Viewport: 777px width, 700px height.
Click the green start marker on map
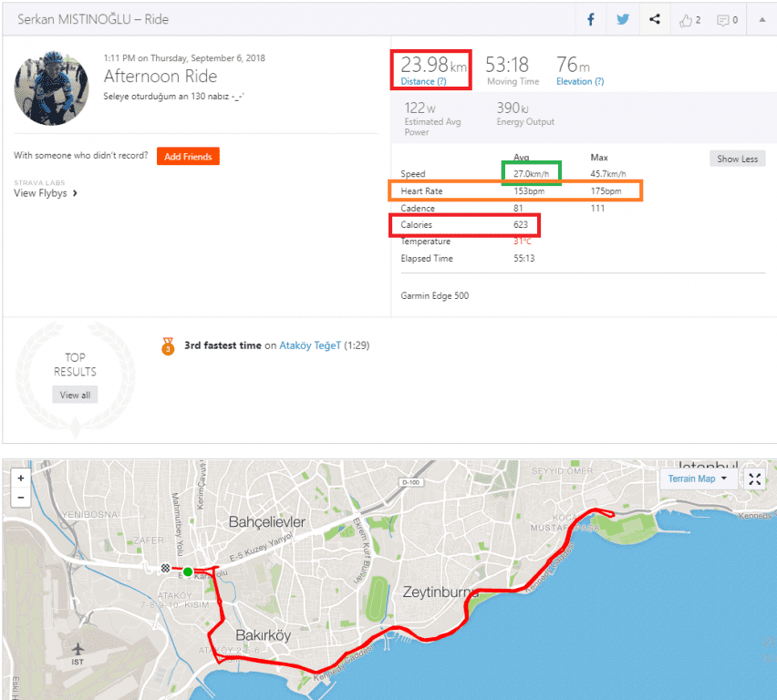point(187,571)
